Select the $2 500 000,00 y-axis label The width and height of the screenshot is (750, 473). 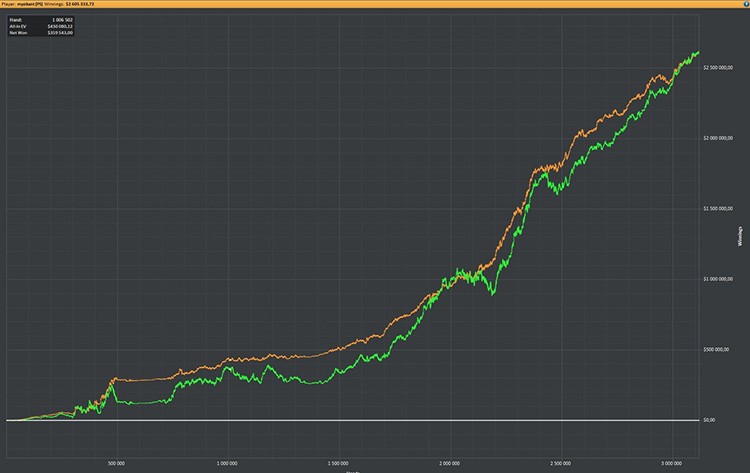point(718,67)
